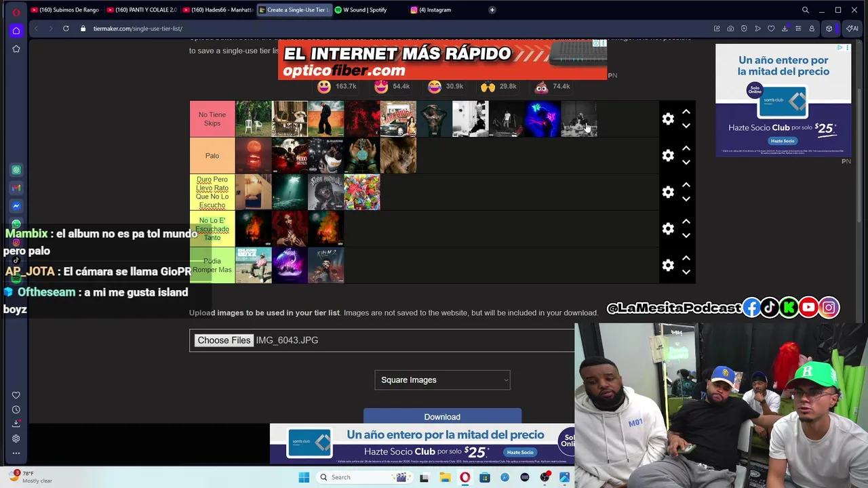Open history clock in sidebar
868x488 pixels.
click(16, 409)
